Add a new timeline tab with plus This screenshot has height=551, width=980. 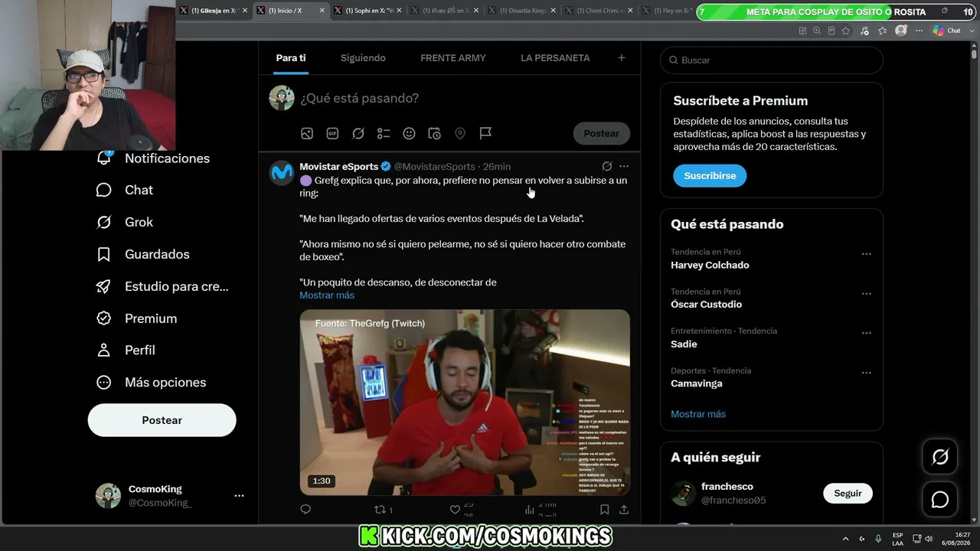click(622, 57)
